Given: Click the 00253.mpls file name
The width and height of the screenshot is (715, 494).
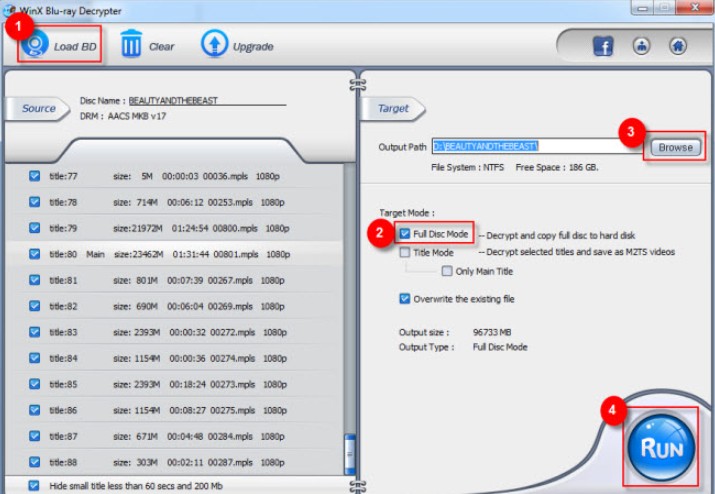Looking at the screenshot, I should [x=230, y=202].
